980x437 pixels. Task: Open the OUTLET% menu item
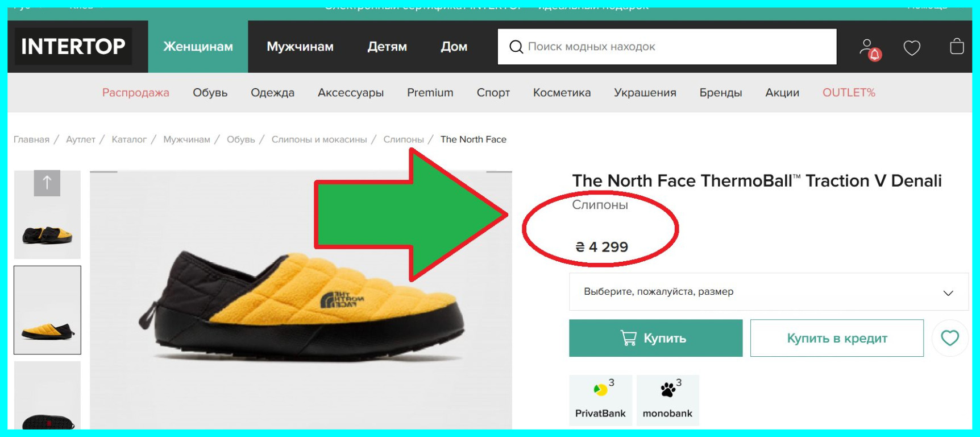tap(849, 93)
